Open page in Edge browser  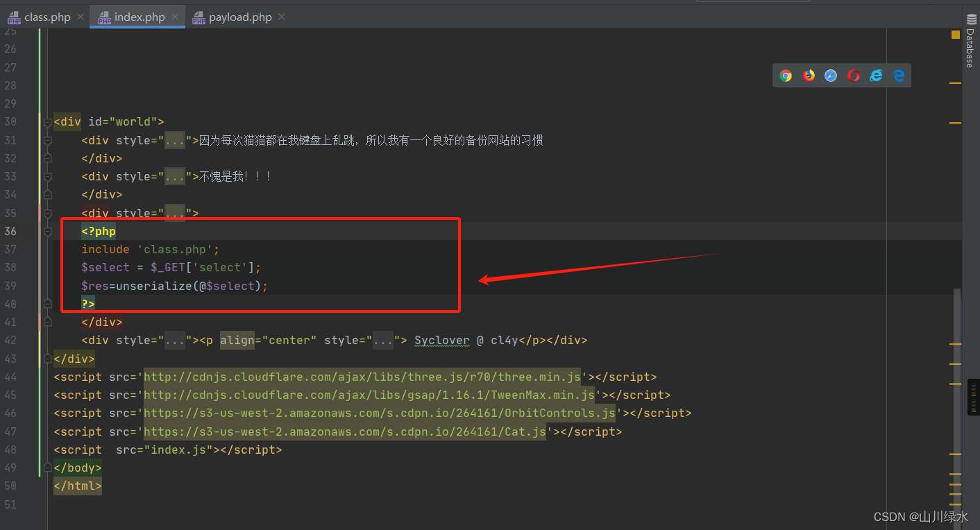[899, 76]
